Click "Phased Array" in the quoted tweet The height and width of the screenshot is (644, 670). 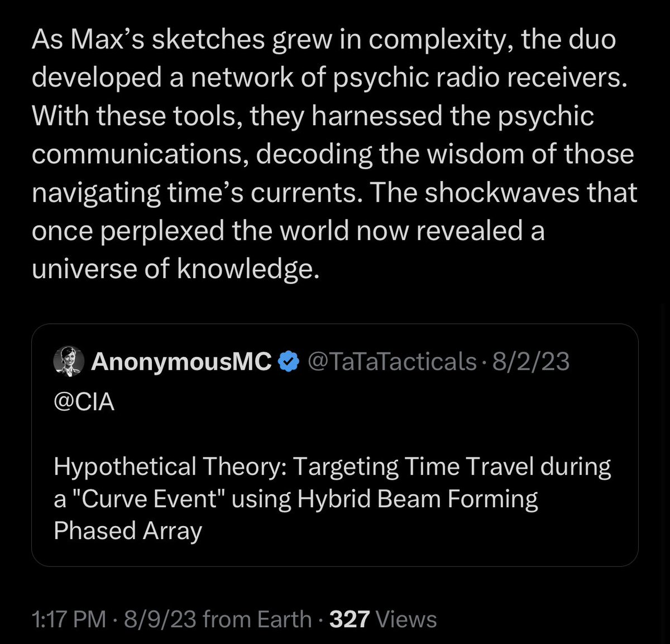point(127,530)
